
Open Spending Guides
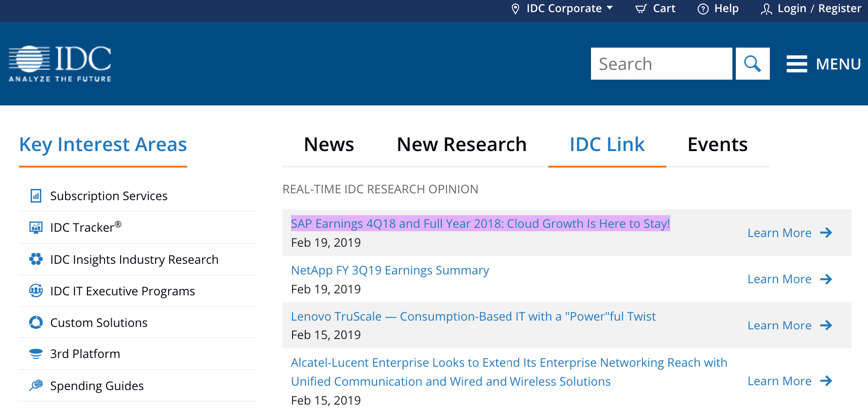pyautogui.click(x=97, y=386)
